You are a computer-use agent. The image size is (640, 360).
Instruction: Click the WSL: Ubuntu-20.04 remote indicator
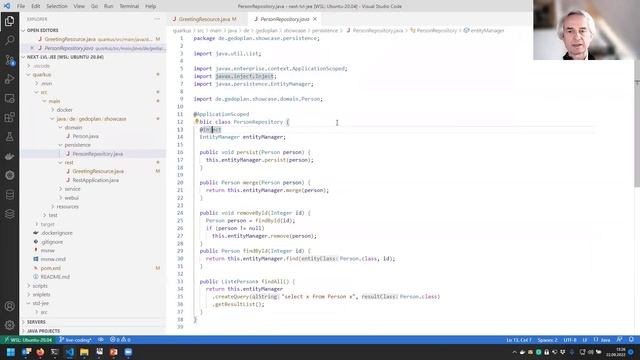point(28,340)
